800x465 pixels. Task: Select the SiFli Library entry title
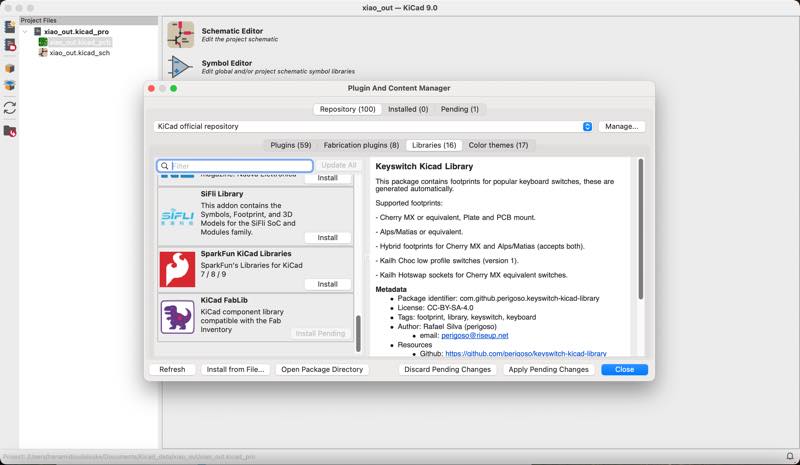(x=222, y=194)
